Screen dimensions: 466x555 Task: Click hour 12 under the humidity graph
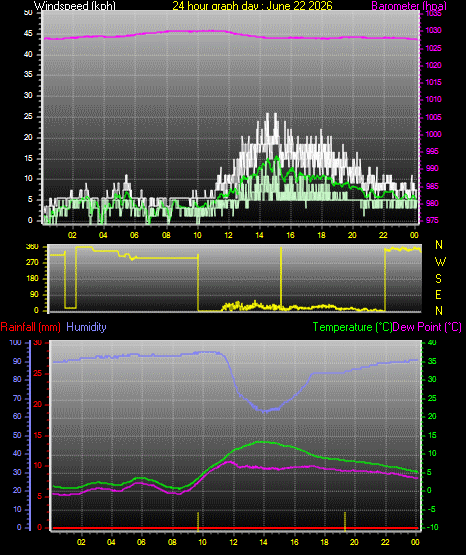click(233, 542)
